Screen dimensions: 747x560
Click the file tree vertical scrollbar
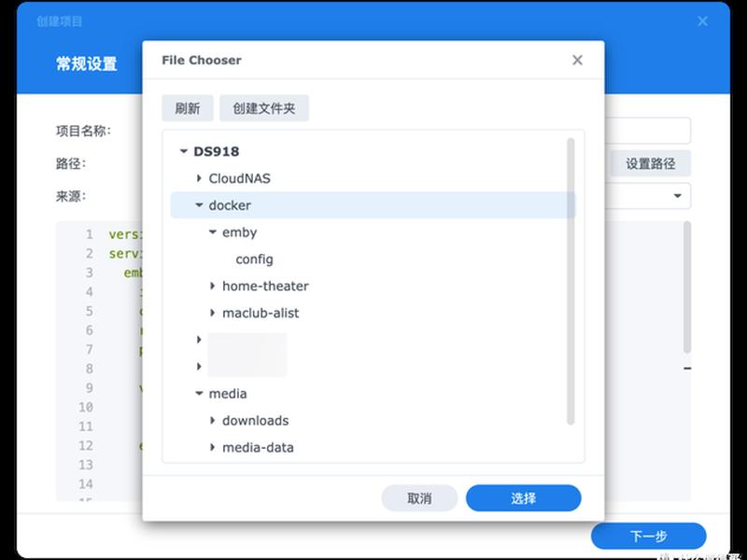point(571,281)
